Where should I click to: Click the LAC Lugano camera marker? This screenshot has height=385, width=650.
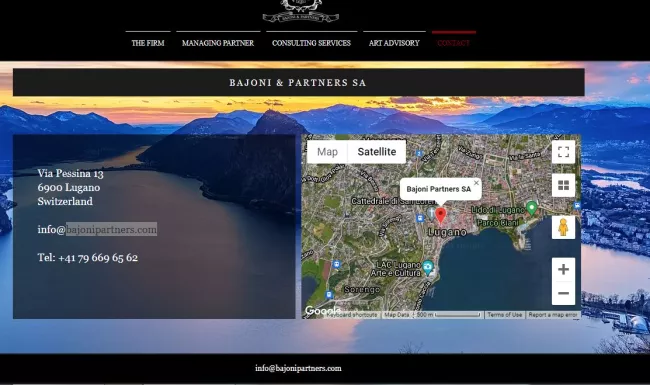[x=428, y=268]
